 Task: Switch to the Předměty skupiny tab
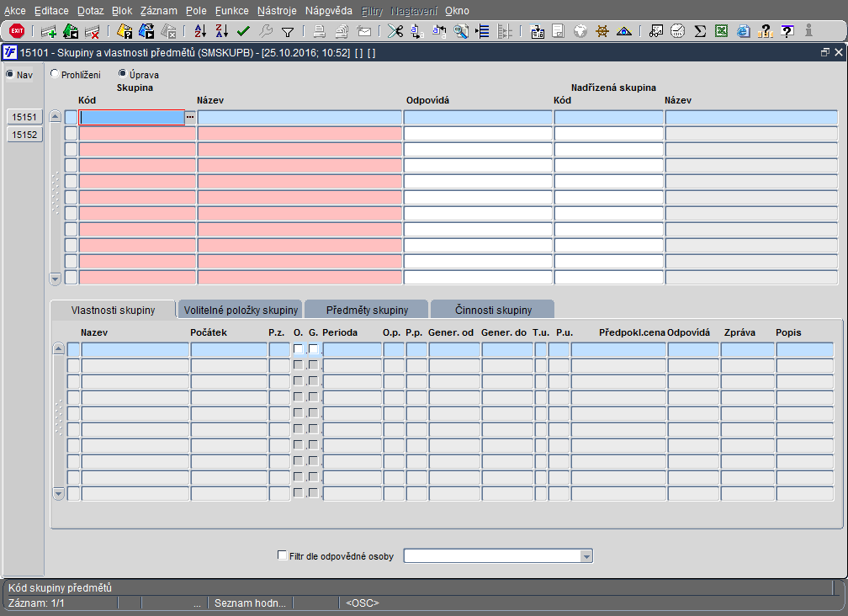click(x=367, y=310)
